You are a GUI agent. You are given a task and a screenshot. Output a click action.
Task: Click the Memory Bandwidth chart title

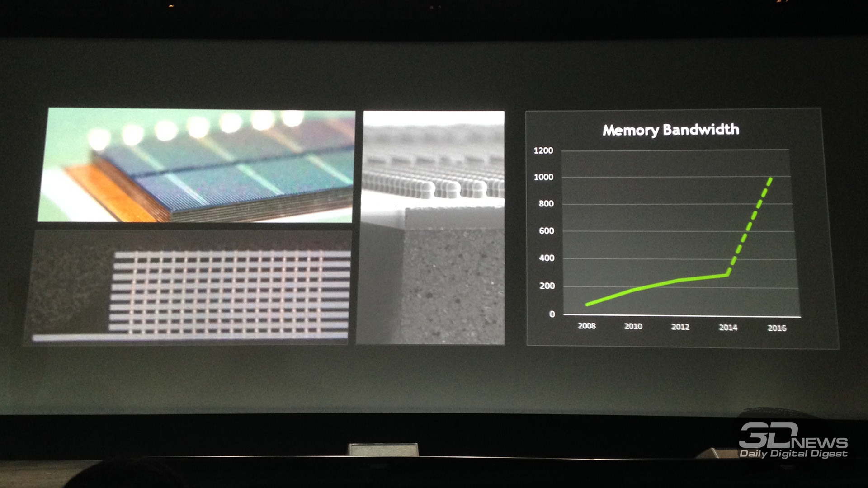671,130
